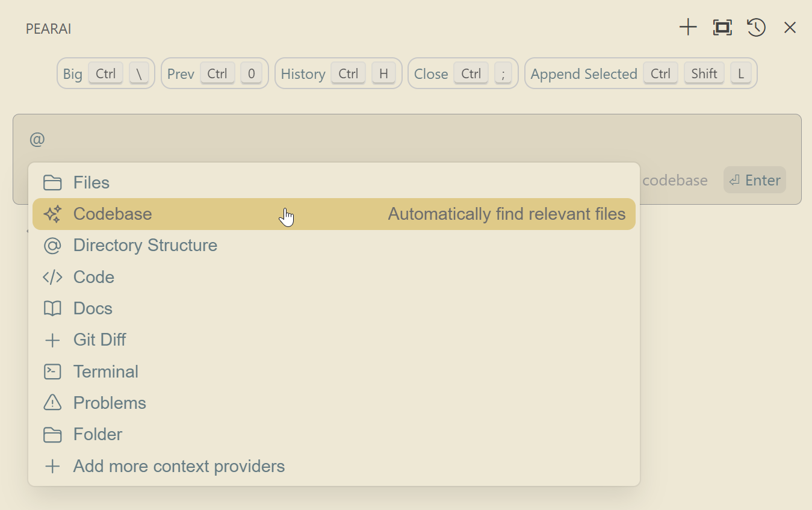The height and width of the screenshot is (510, 812).
Task: Click the sparkles icon beside Codebase
Action: coord(52,214)
